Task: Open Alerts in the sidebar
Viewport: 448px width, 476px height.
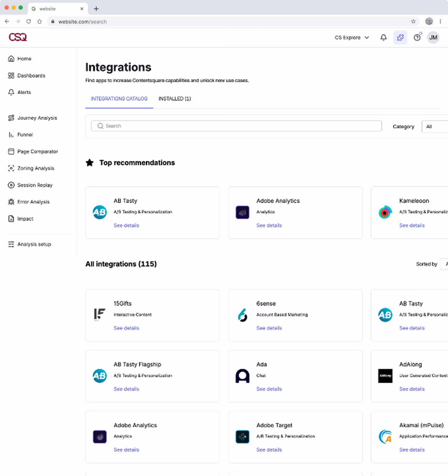Action: 20,92
